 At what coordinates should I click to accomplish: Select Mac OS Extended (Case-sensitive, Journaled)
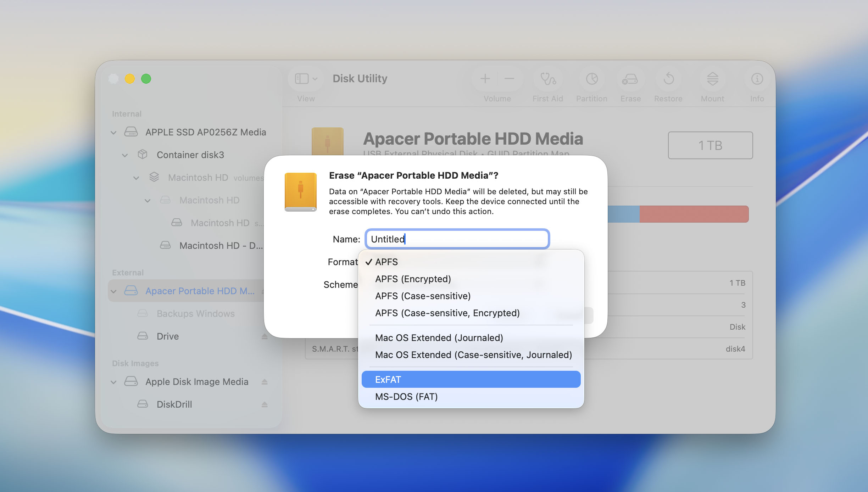pyautogui.click(x=471, y=354)
